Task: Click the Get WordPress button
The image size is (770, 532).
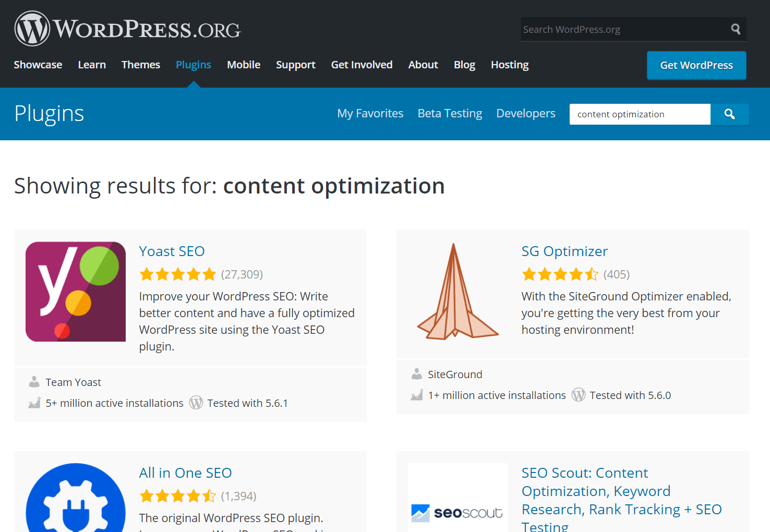Action: [x=696, y=65]
